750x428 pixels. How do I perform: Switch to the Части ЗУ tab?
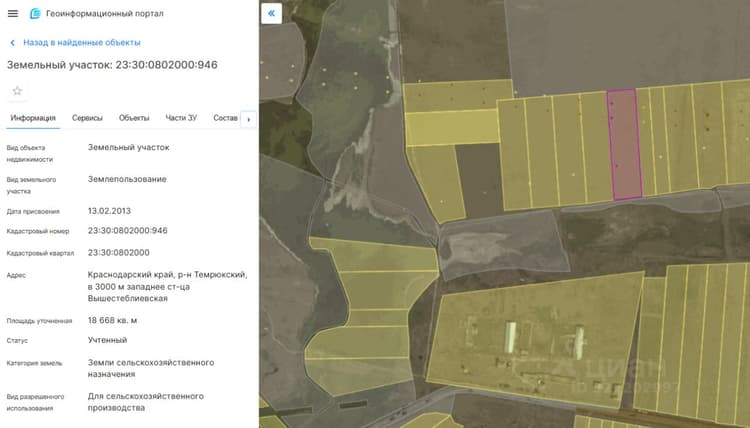[x=181, y=118]
